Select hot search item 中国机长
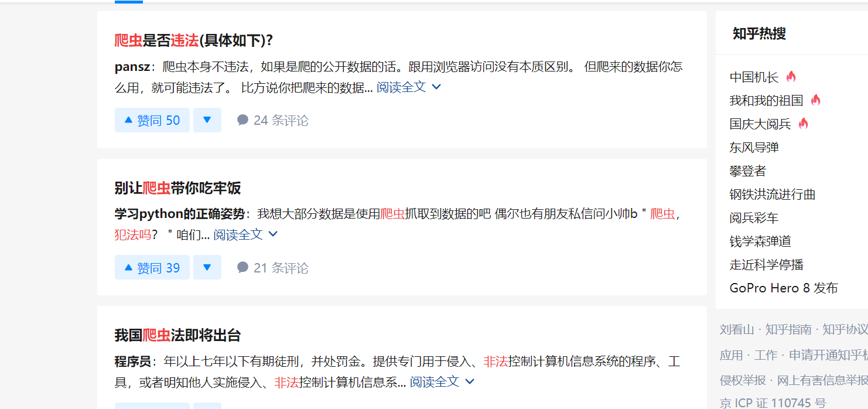The width and height of the screenshot is (868, 409). pos(754,77)
